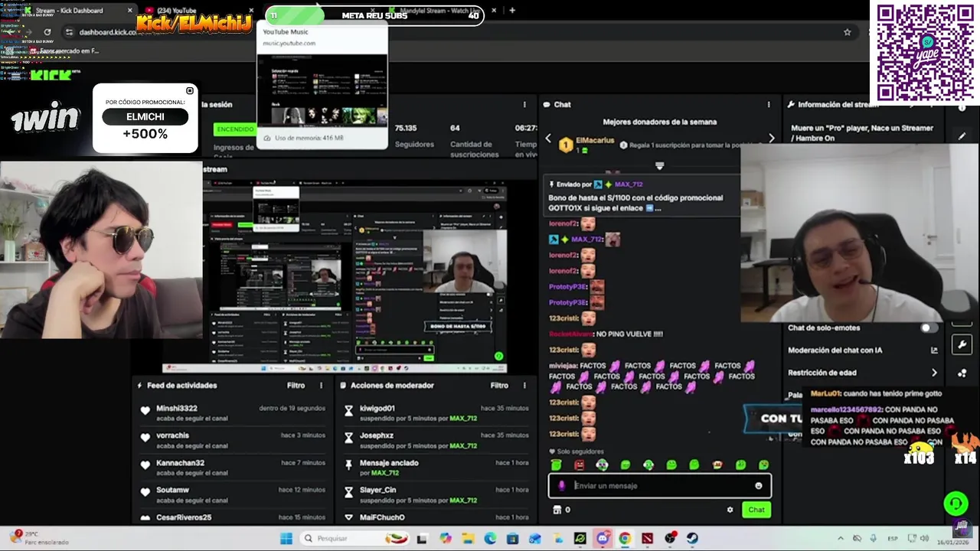Select vorrachis follow entry

[232, 440]
